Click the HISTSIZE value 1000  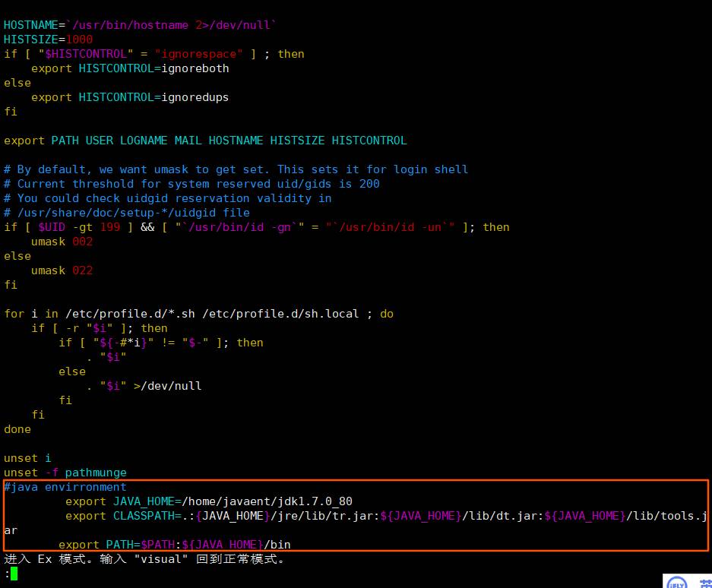pyautogui.click(x=80, y=40)
